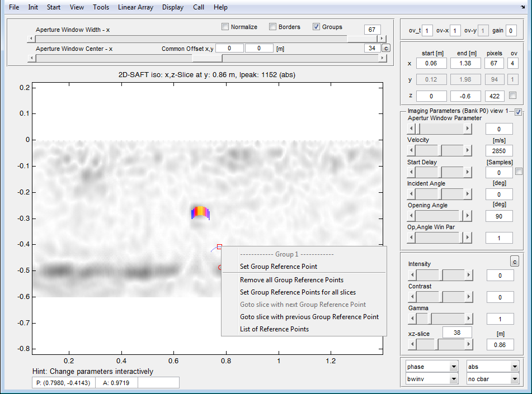The width and height of the screenshot is (532, 394).
Task: Increase Velocity with its right arrow
Action: click(x=468, y=150)
